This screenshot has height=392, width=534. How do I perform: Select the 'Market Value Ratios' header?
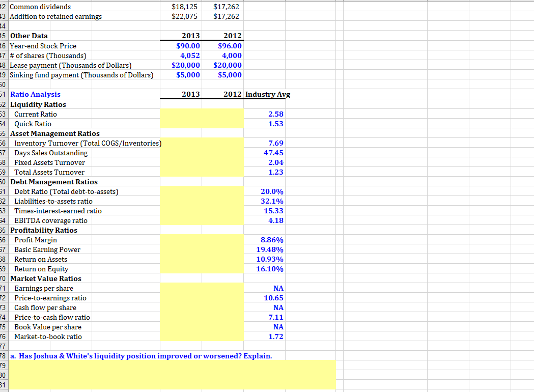[46, 278]
